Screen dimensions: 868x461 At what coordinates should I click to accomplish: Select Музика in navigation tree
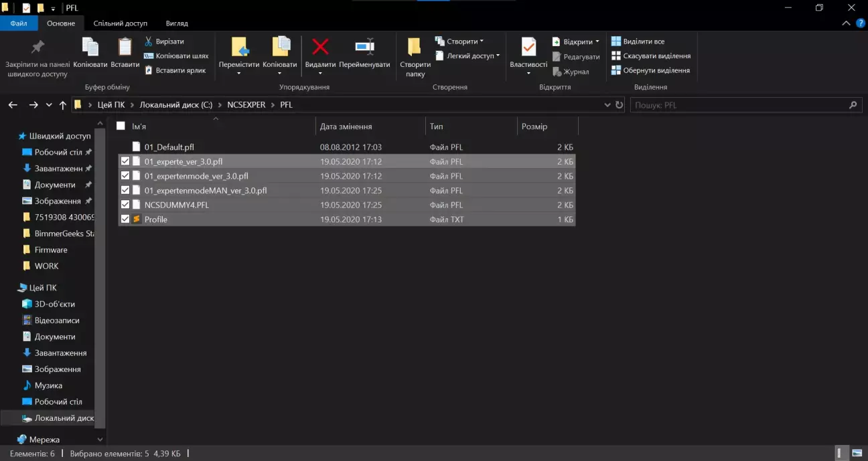click(48, 385)
